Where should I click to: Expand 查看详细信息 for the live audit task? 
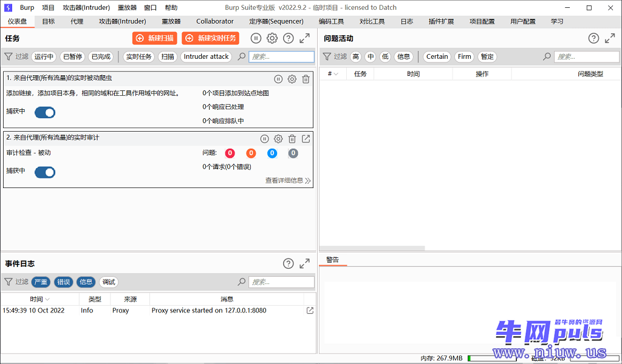point(288,181)
